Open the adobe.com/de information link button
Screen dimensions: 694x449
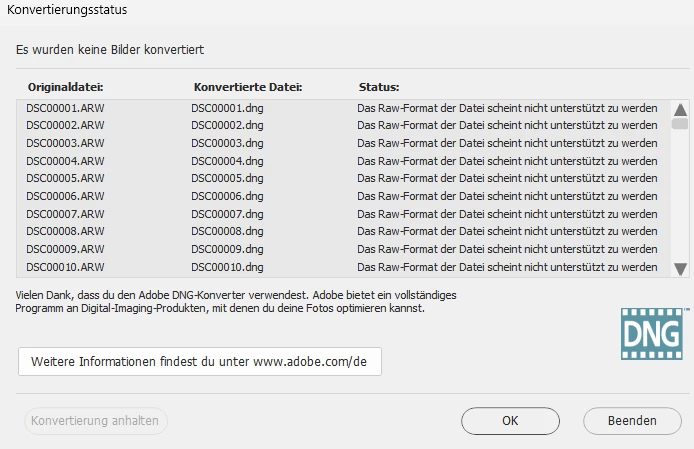200,361
